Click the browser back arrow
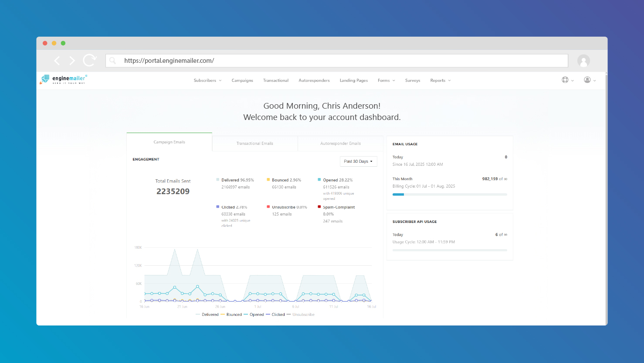The width and height of the screenshot is (644, 363). [x=57, y=61]
